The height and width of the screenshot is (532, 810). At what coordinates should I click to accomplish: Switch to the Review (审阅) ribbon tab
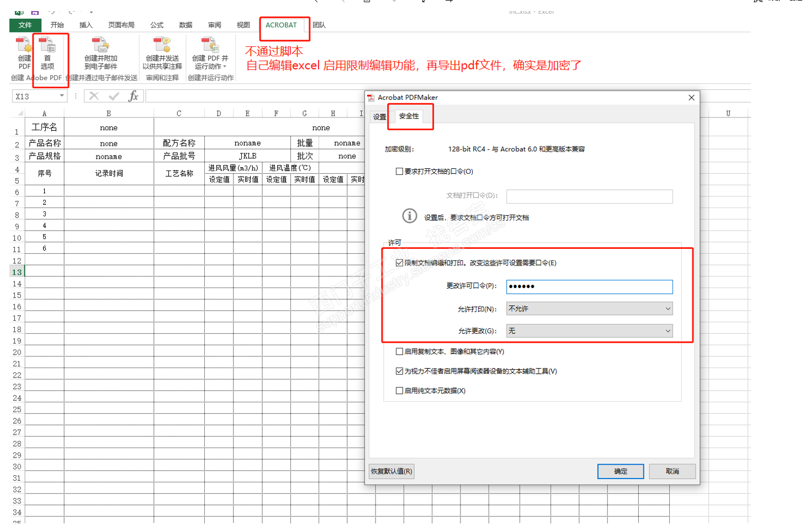tap(214, 25)
